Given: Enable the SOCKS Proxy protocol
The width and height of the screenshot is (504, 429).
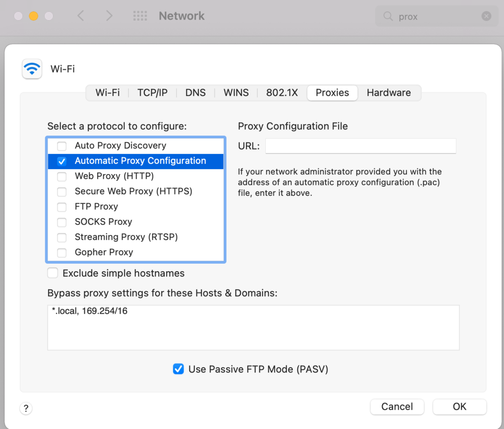Looking at the screenshot, I should point(61,222).
